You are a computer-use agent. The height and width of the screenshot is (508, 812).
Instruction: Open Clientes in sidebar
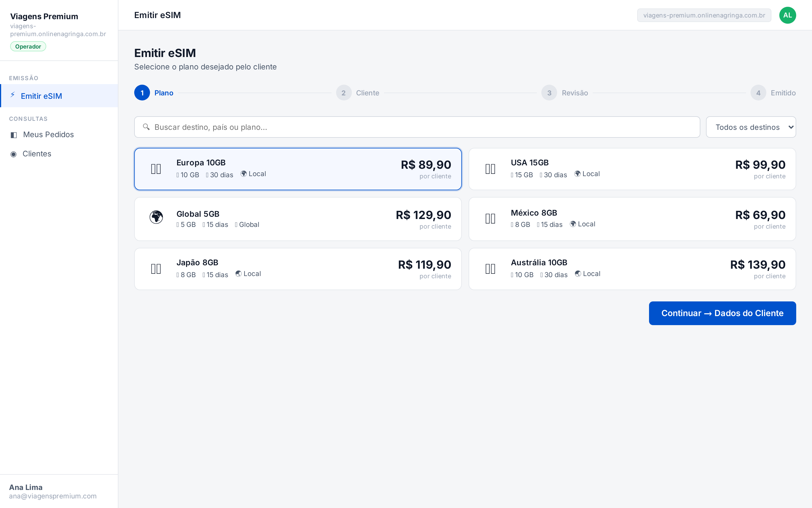coord(59,154)
